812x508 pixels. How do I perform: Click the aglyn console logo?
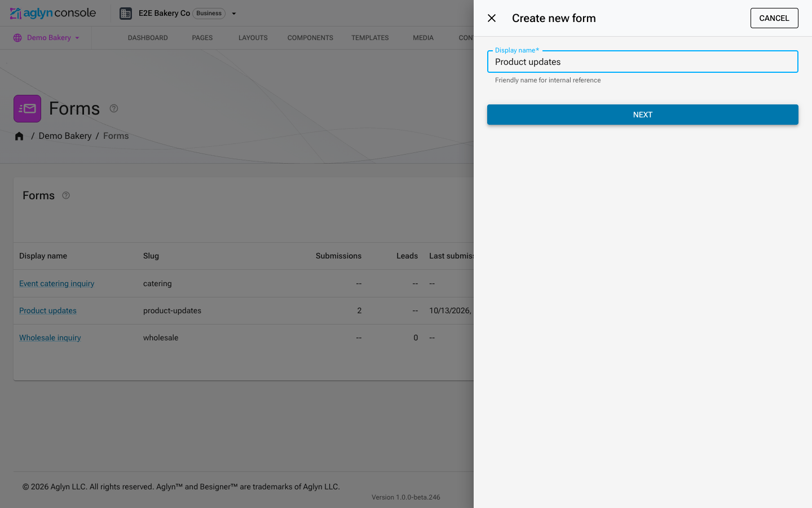point(53,13)
